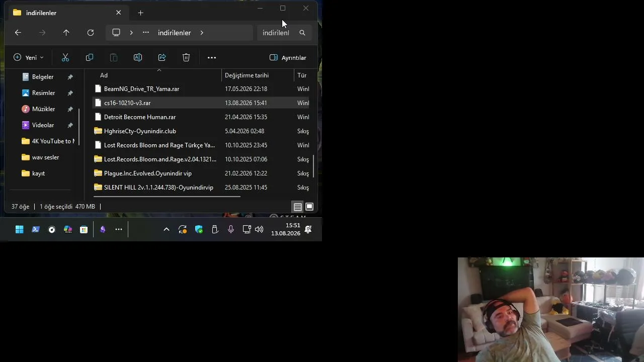This screenshot has height=362, width=644.
Task: Close the indirilenler tab
Action: (x=119, y=13)
